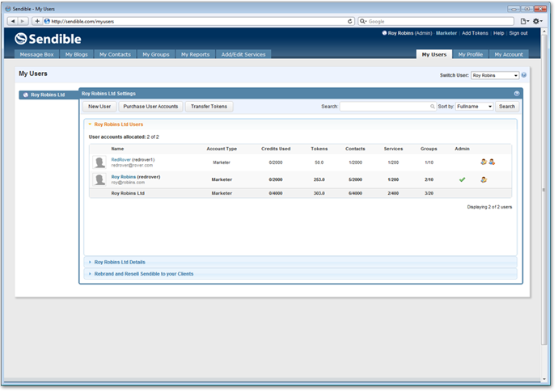Image resolution: width=558 pixels, height=392 pixels.
Task: Click the Marketer link in the header
Action: point(446,33)
